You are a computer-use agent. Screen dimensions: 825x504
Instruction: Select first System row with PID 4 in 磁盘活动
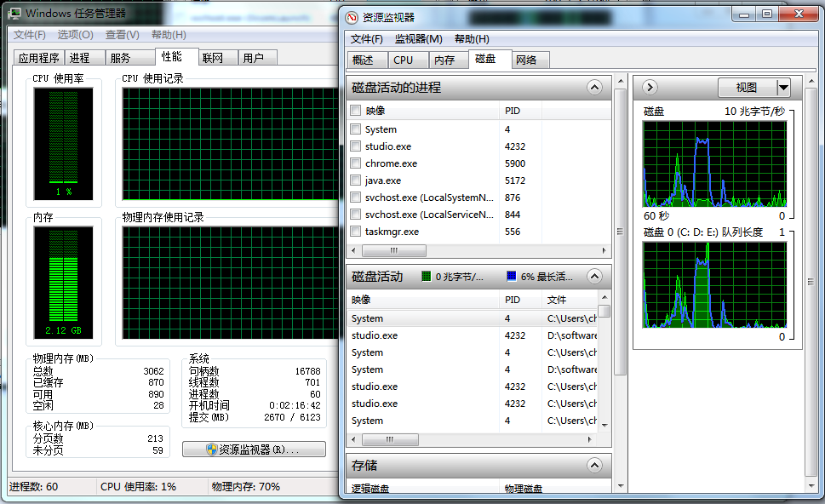click(473, 318)
